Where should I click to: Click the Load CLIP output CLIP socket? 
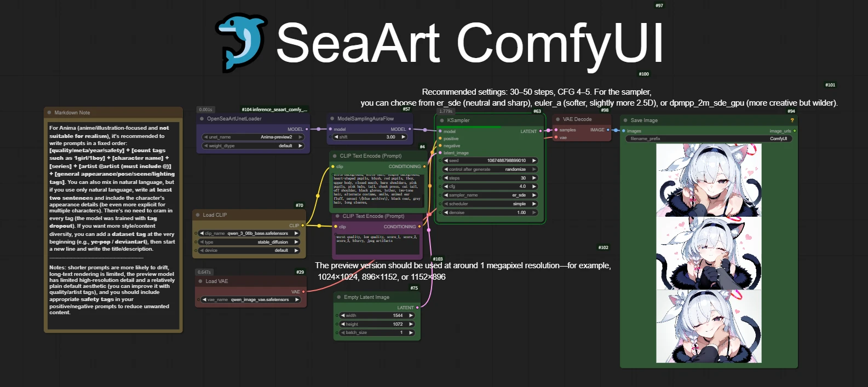pos(303,226)
